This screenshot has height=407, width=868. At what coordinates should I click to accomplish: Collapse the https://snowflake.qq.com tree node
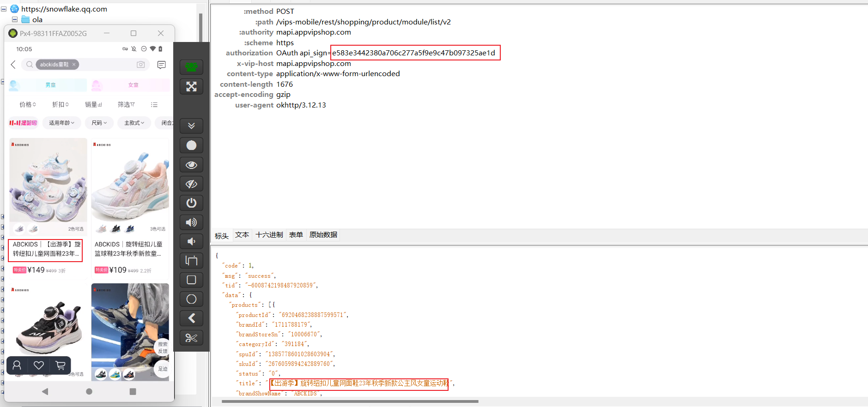[4, 9]
